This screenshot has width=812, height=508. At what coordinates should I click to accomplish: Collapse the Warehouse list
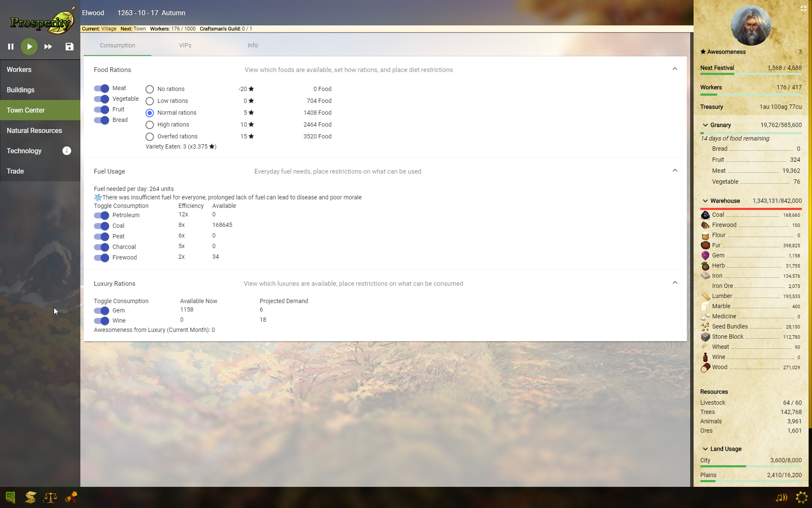[x=705, y=201]
